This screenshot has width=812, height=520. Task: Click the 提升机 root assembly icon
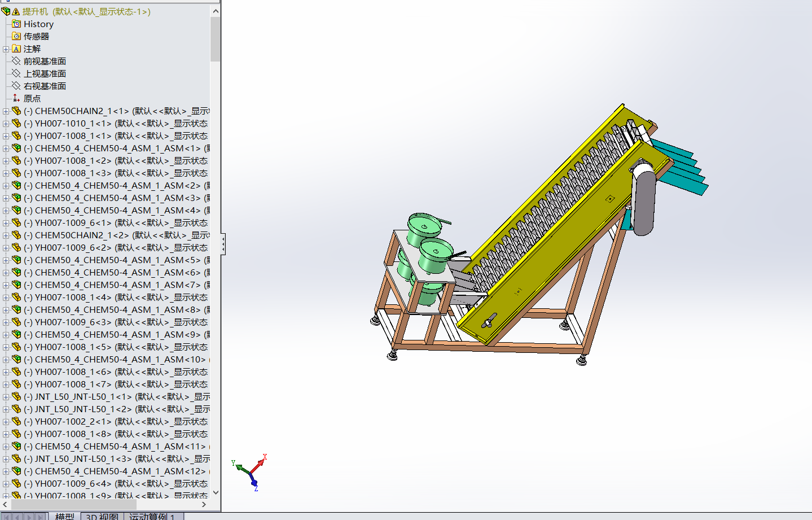click(6, 11)
